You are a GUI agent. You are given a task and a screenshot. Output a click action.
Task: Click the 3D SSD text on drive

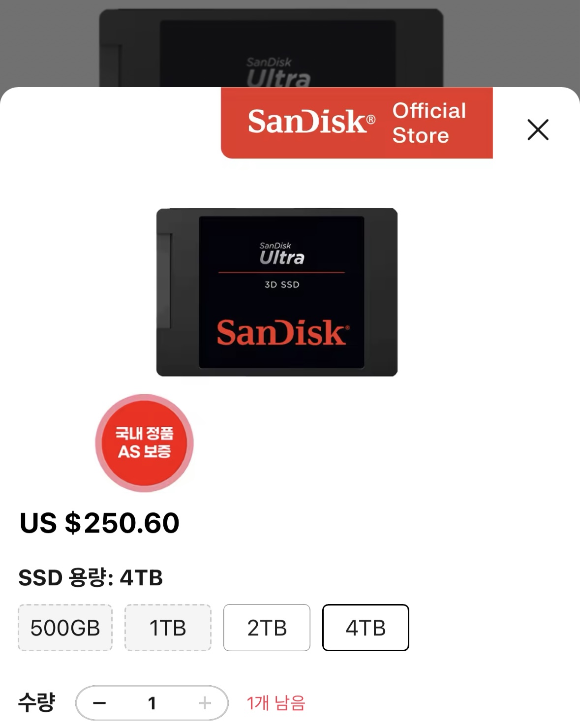pyautogui.click(x=282, y=285)
